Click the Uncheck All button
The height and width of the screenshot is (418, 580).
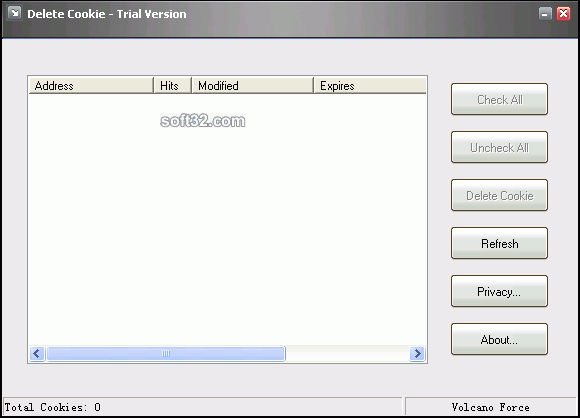[499, 147]
